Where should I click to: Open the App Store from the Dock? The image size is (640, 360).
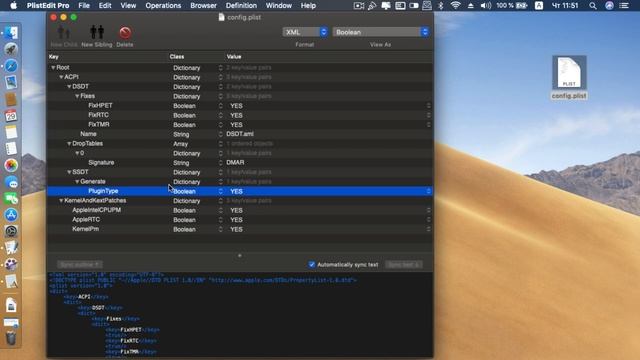(x=11, y=215)
